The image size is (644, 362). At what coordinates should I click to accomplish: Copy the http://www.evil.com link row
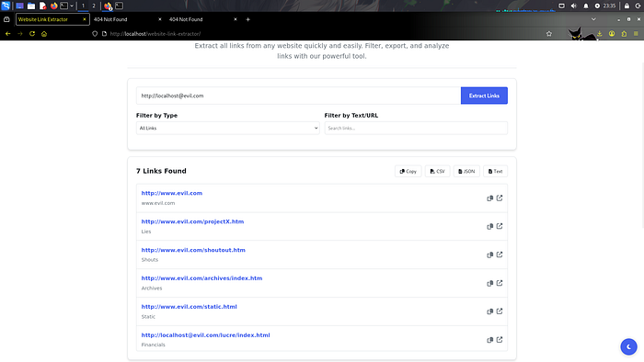pyautogui.click(x=489, y=198)
